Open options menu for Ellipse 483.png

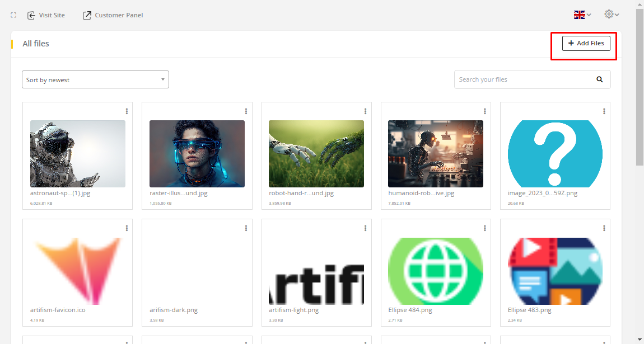(604, 228)
